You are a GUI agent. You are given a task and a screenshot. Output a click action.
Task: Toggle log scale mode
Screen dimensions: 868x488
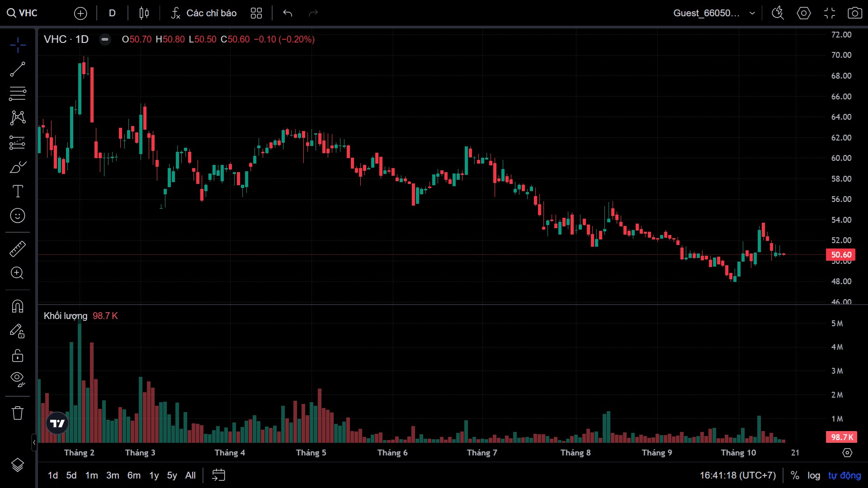click(x=814, y=475)
